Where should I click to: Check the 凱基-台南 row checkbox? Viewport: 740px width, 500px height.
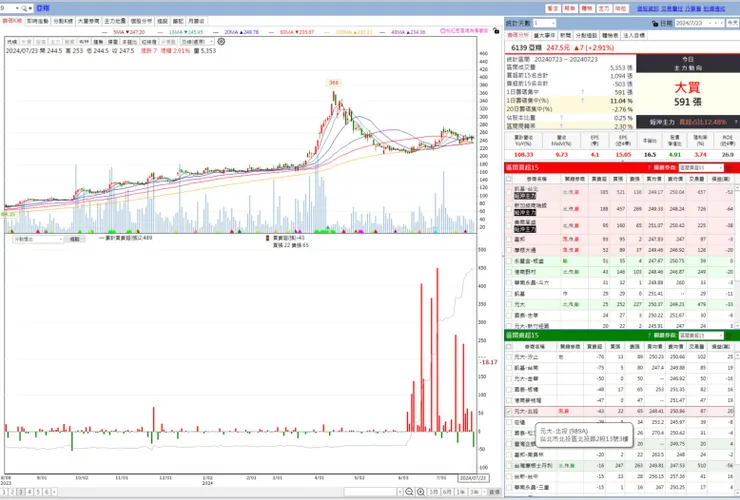tap(509, 368)
